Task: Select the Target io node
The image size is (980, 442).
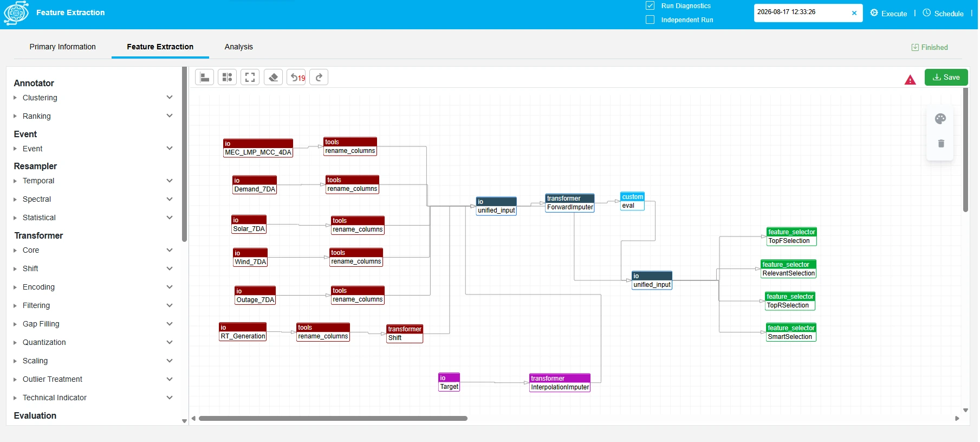Action: click(x=449, y=382)
